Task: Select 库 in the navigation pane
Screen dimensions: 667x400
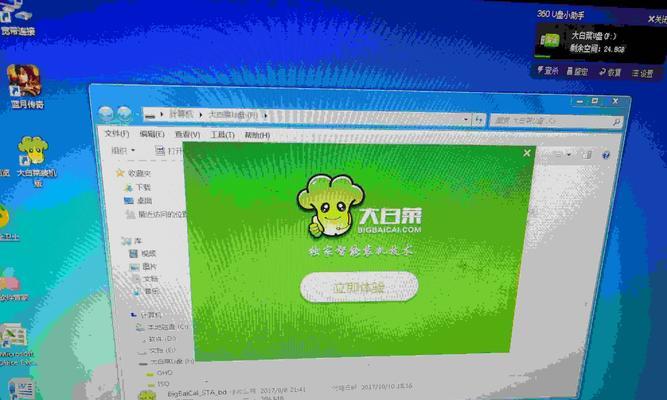Action: (x=132, y=241)
